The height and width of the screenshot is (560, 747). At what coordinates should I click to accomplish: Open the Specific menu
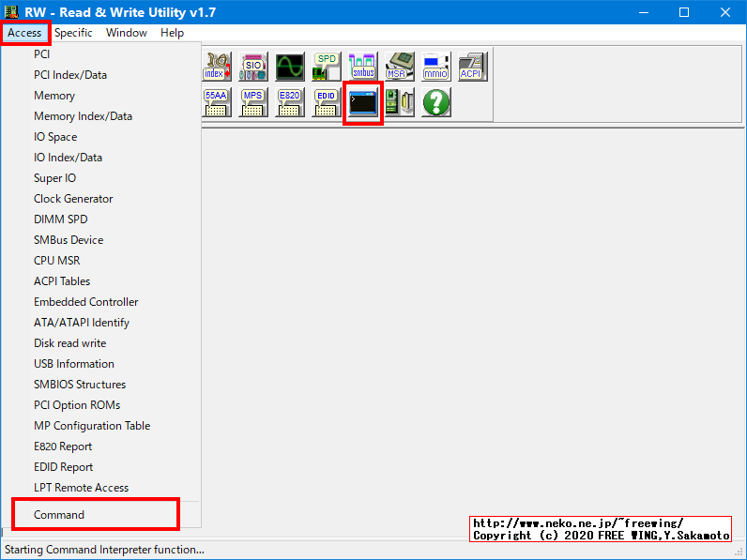[x=73, y=33]
